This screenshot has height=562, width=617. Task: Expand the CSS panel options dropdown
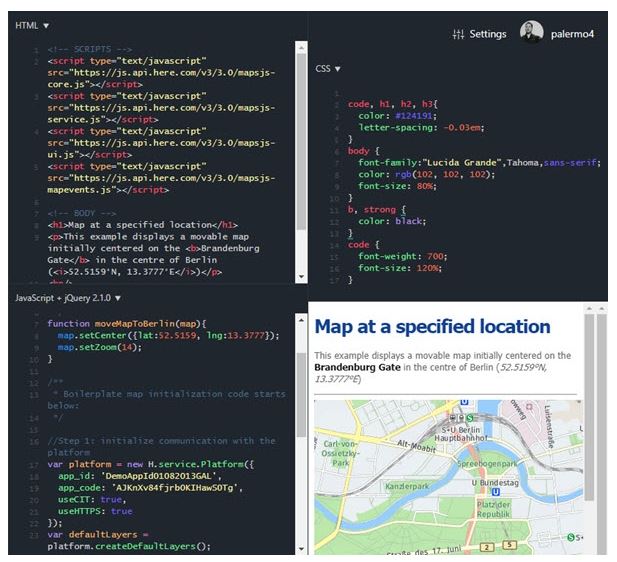(329, 68)
